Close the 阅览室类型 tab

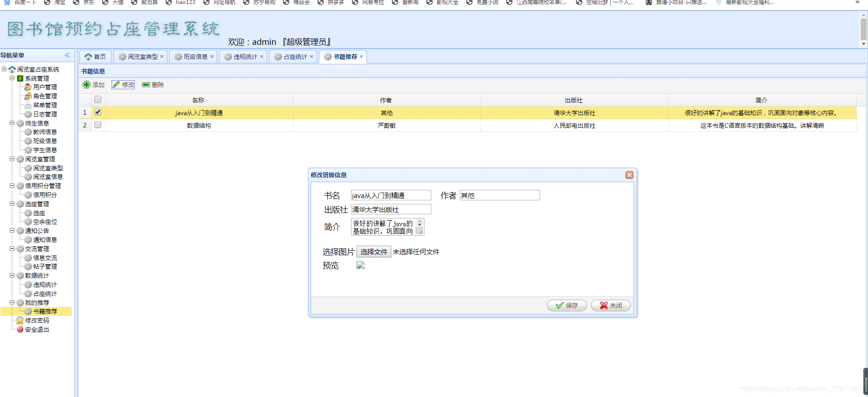(x=162, y=57)
